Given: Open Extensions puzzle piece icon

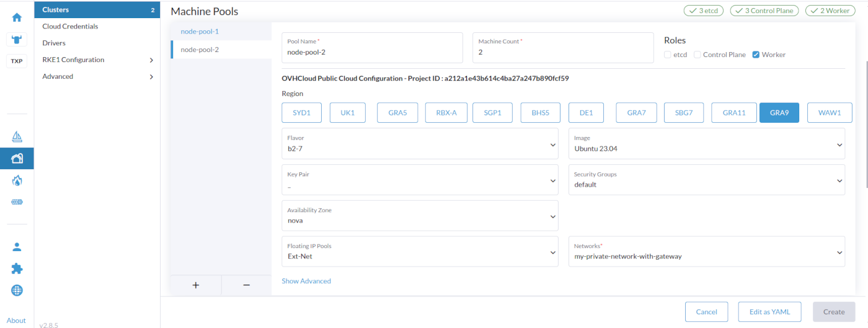Looking at the screenshot, I should click(17, 268).
